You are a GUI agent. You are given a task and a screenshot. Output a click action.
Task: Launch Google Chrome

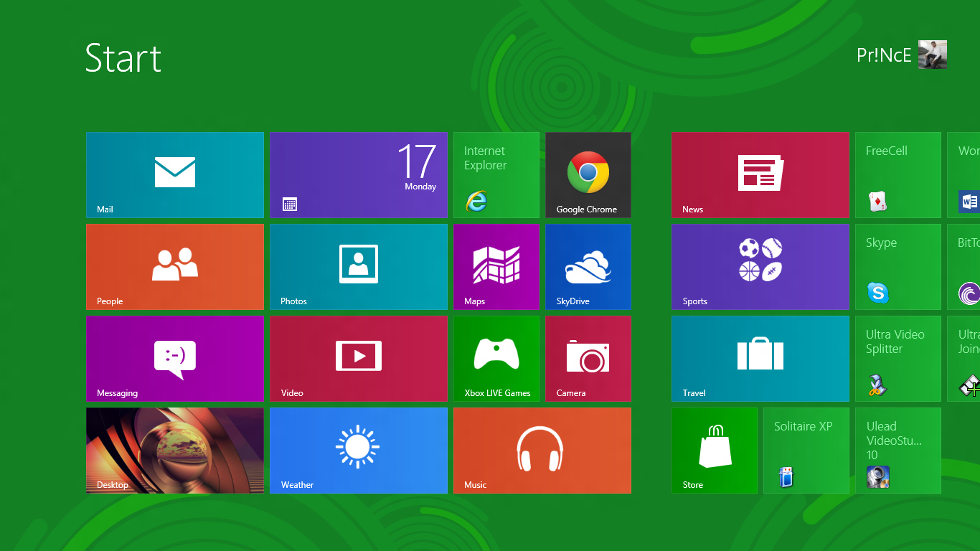588,174
